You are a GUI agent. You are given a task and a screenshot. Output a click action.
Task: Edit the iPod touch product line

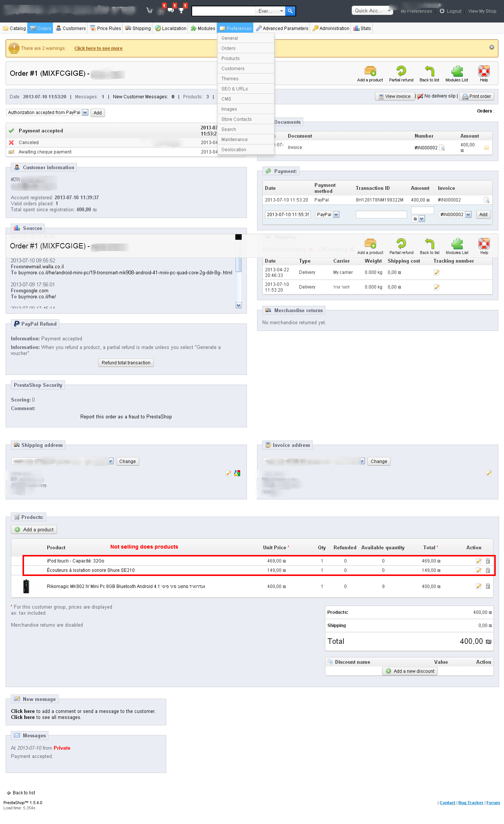pos(478,561)
